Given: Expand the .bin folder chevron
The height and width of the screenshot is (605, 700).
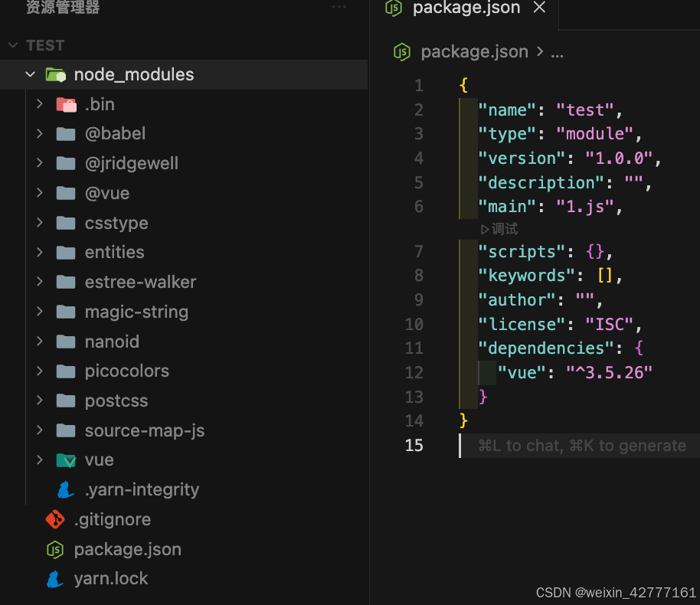Looking at the screenshot, I should coord(40,104).
